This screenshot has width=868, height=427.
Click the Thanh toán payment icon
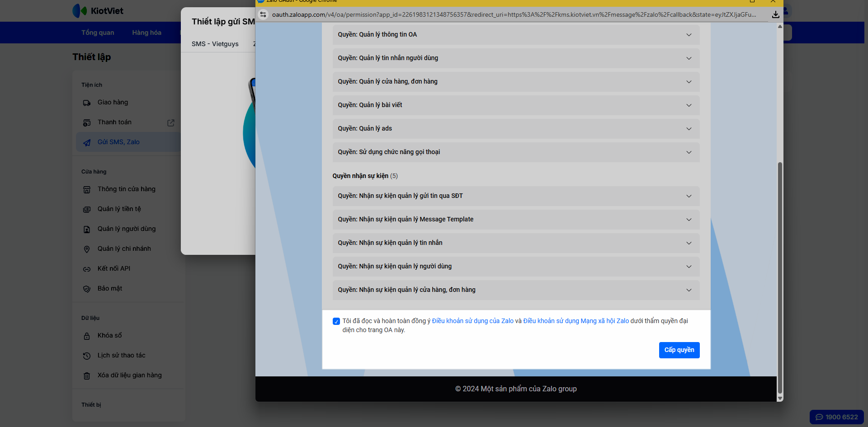87,123
